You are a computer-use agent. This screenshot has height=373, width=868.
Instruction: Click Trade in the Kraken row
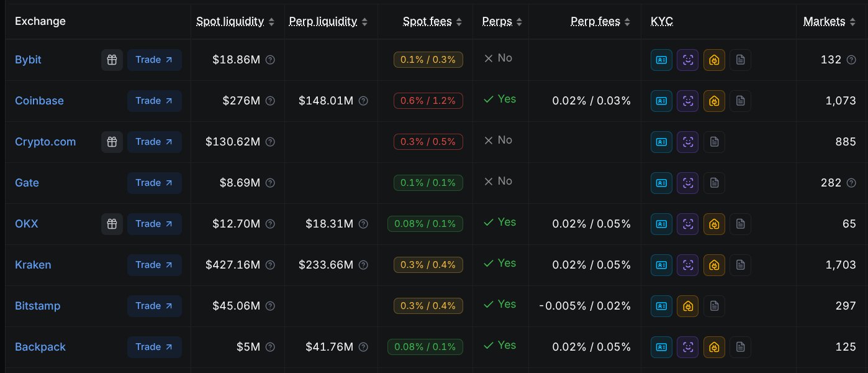point(155,265)
